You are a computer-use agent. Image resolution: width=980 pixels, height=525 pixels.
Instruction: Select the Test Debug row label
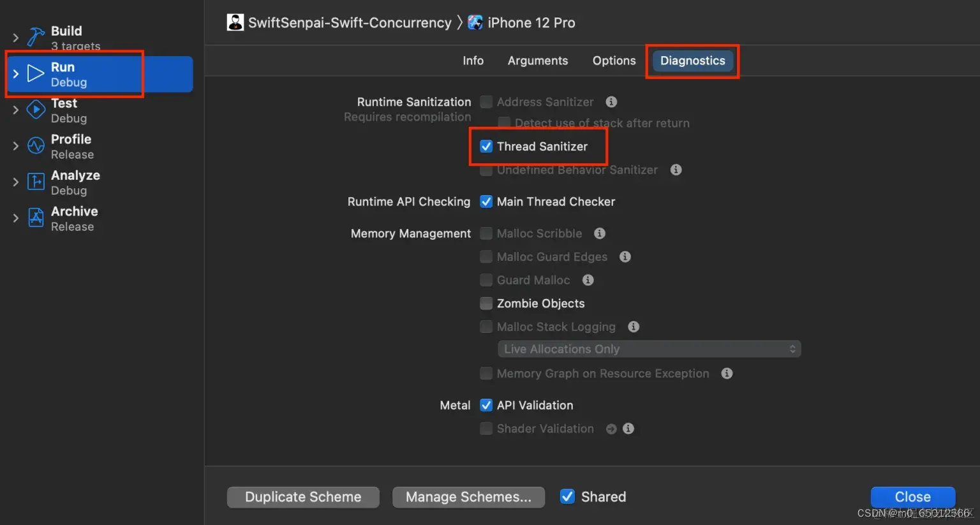(x=69, y=110)
